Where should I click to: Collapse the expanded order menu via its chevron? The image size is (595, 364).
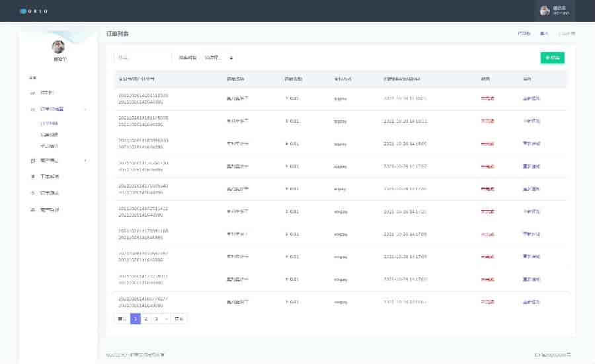click(x=85, y=108)
